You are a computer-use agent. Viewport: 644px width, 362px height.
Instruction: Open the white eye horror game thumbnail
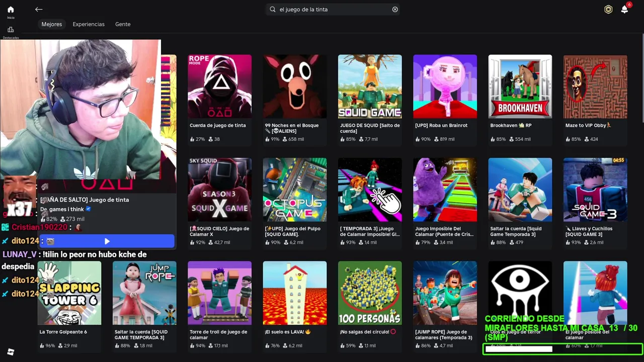coord(520,293)
